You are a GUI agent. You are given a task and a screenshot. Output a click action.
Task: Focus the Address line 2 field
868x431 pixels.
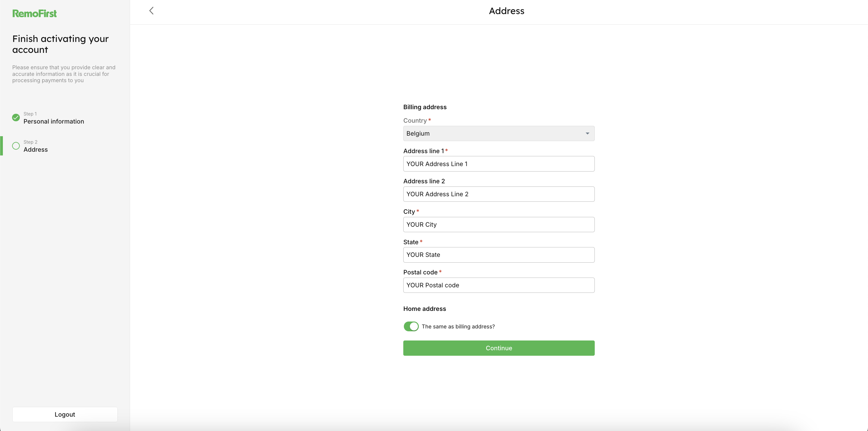[x=499, y=194]
